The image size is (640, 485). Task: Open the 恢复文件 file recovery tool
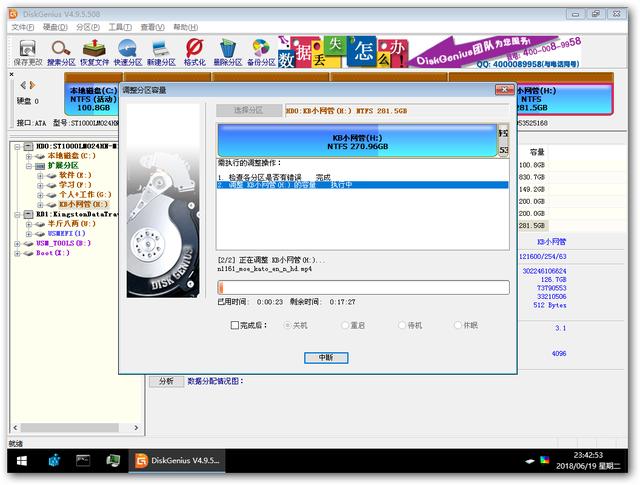point(95,50)
